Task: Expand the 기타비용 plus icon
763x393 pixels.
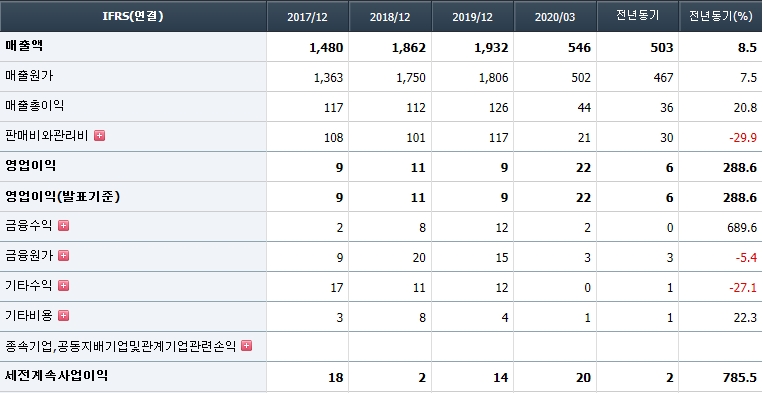Action: tap(63, 316)
